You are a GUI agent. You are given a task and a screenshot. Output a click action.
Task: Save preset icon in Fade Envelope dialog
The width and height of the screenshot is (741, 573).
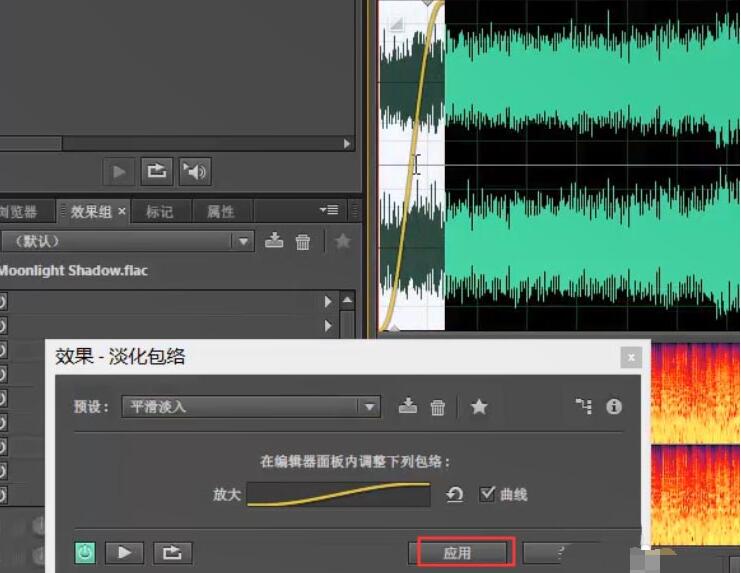(408, 406)
